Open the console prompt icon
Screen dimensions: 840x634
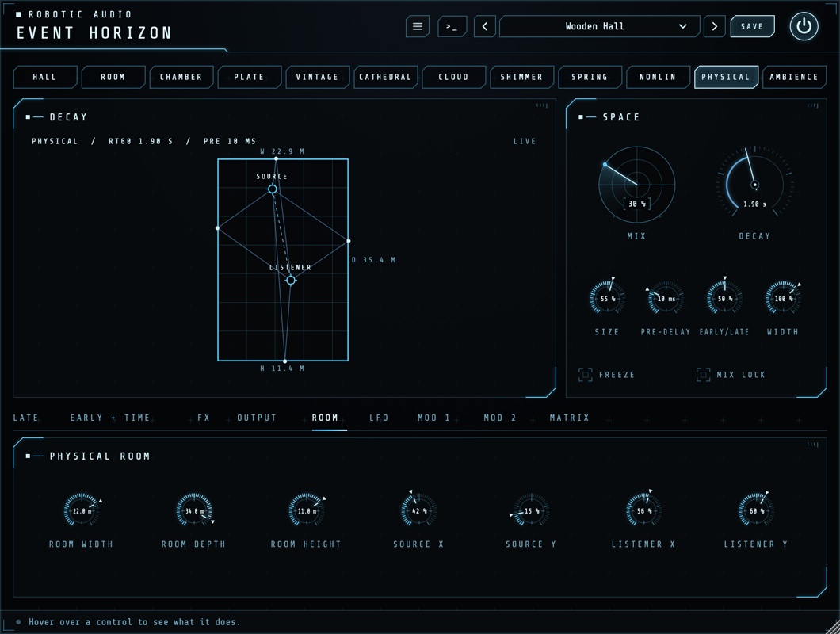(x=452, y=26)
